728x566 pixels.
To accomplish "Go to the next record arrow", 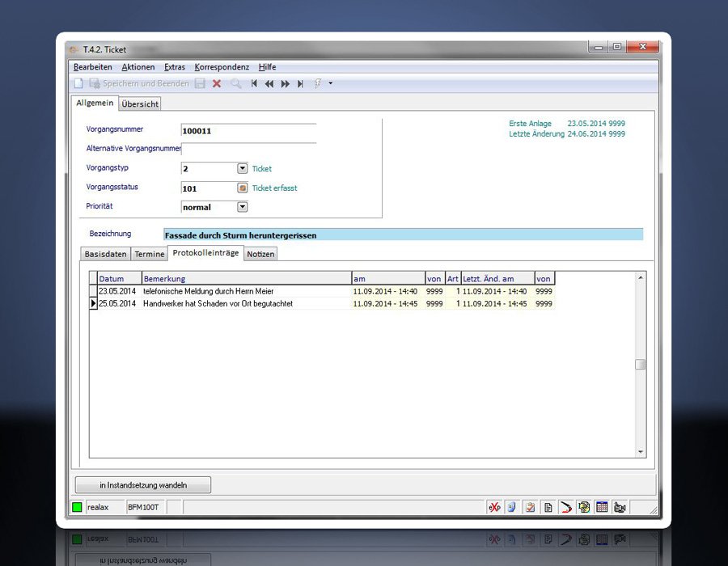I will [286, 83].
